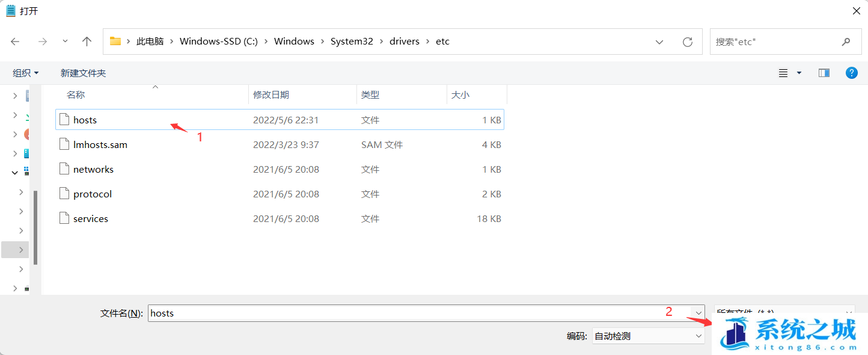
Task: Expand chevron between drivers and etc
Action: [x=428, y=42]
